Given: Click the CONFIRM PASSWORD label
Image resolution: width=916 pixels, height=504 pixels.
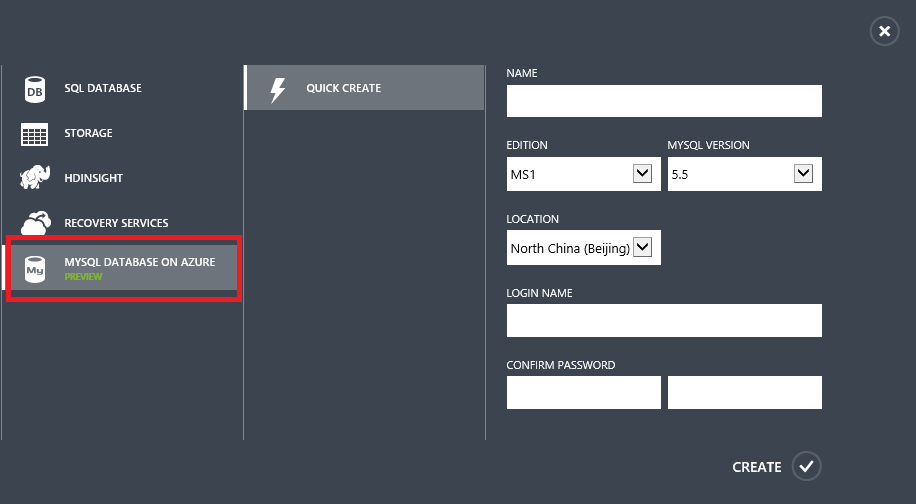Looking at the screenshot, I should coord(561,365).
